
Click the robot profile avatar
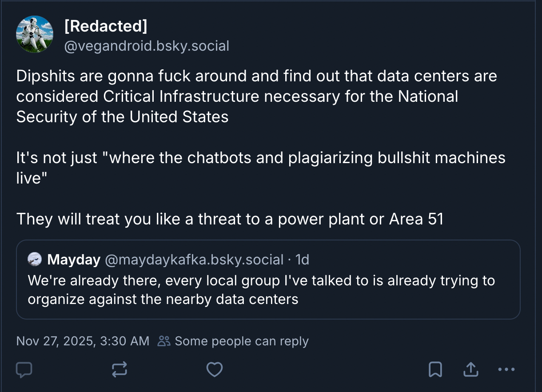(x=35, y=34)
